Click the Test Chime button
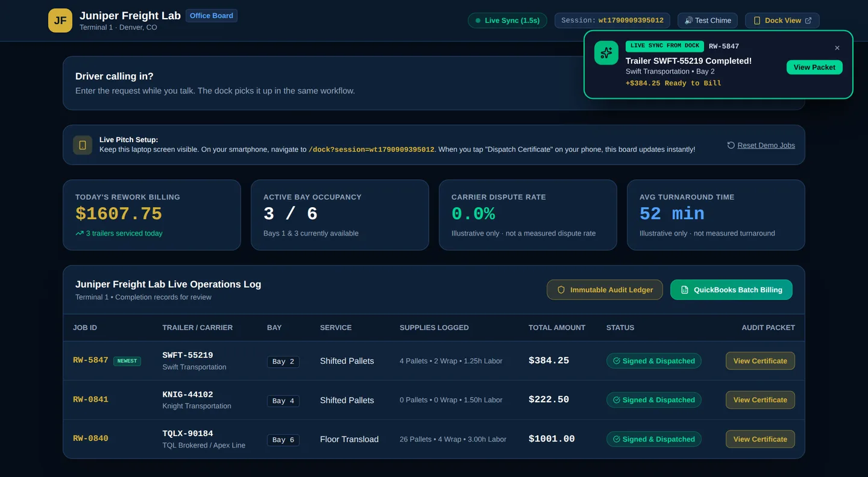868x477 pixels. [708, 20]
